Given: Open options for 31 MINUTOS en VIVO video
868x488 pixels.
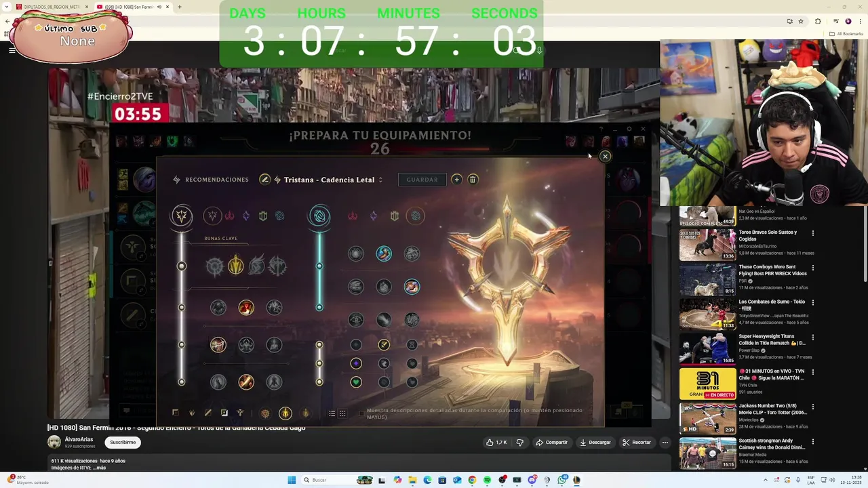Looking at the screenshot, I should click(x=812, y=373).
